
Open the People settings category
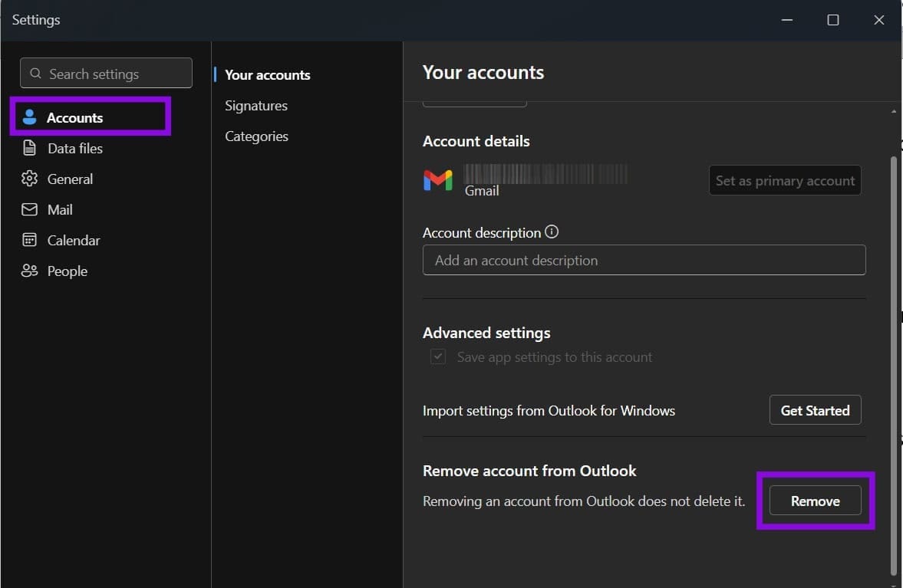click(67, 271)
